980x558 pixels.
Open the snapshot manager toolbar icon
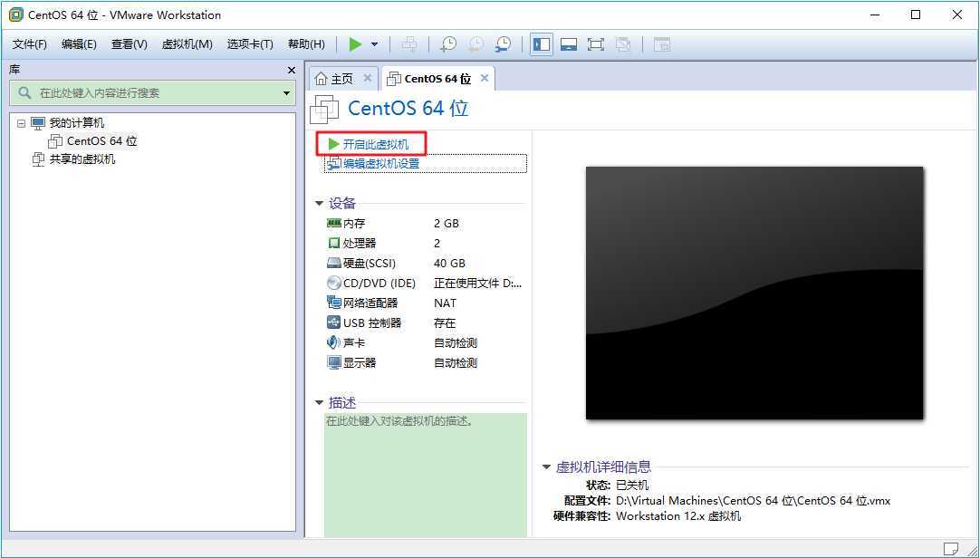503,44
